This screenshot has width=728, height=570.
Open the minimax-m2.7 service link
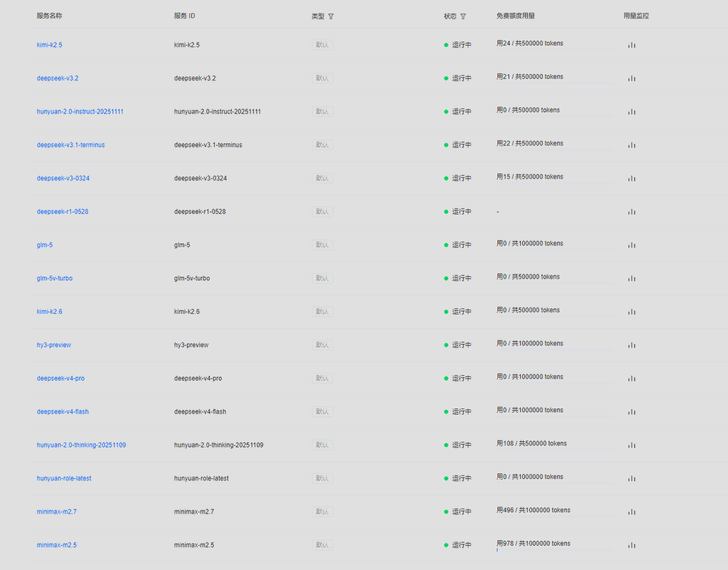click(56, 512)
